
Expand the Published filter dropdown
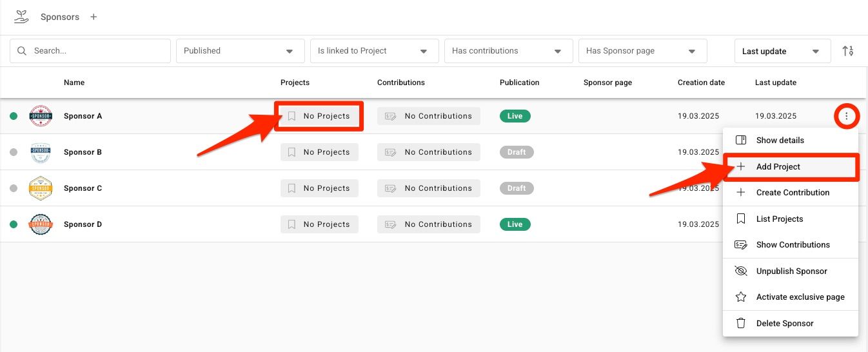point(241,51)
